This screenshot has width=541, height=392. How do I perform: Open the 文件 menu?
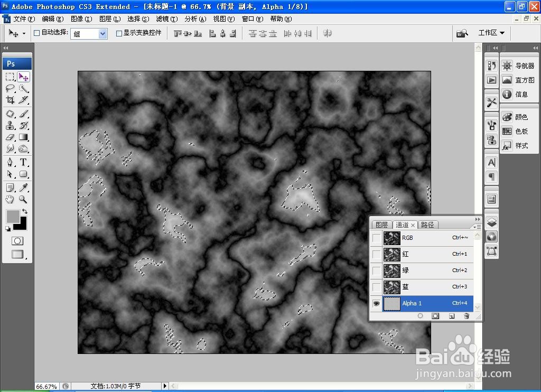(24, 19)
